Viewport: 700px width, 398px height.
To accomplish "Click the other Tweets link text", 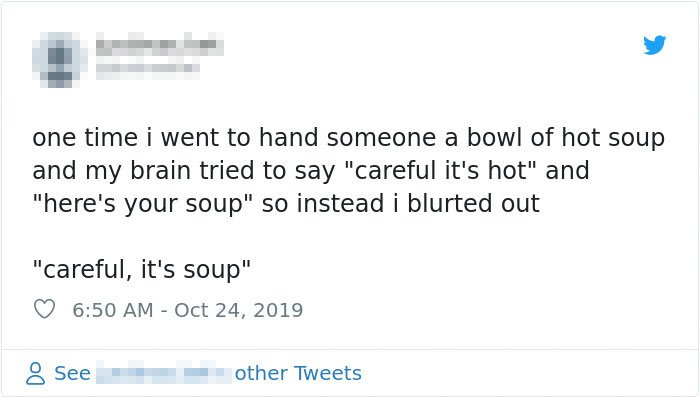I will coord(298,373).
